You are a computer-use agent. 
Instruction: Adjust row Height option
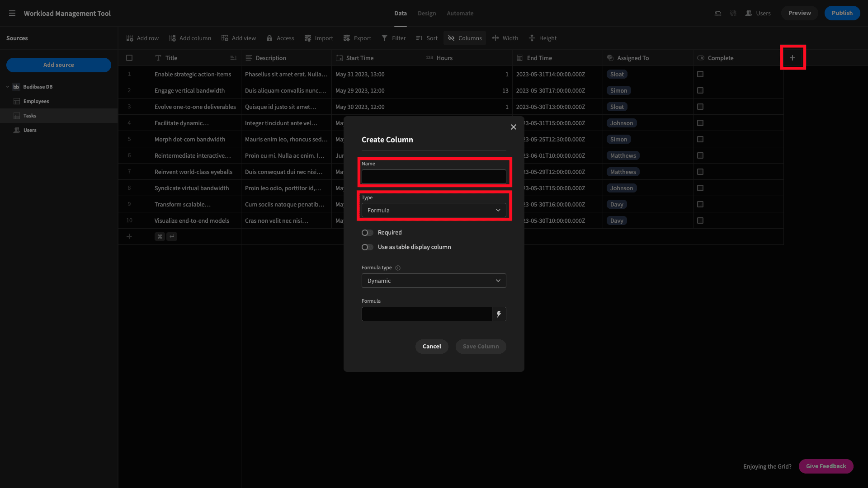tap(542, 38)
